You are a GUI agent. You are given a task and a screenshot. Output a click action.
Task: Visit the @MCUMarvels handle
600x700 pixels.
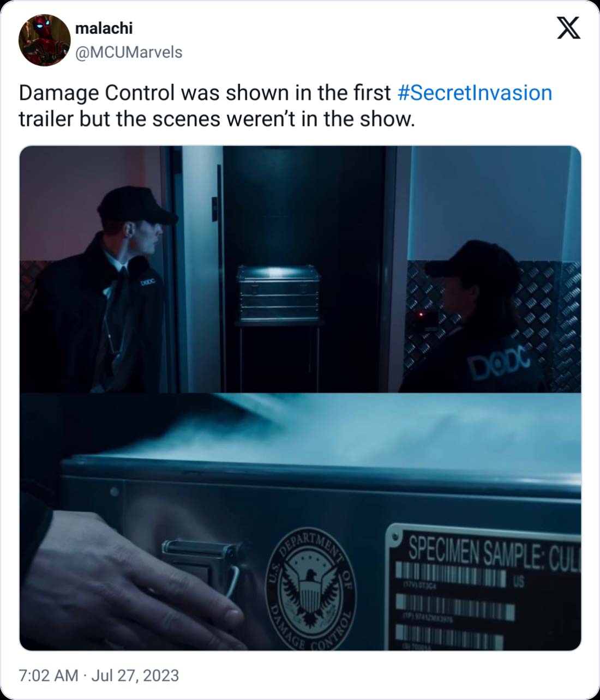129,52
